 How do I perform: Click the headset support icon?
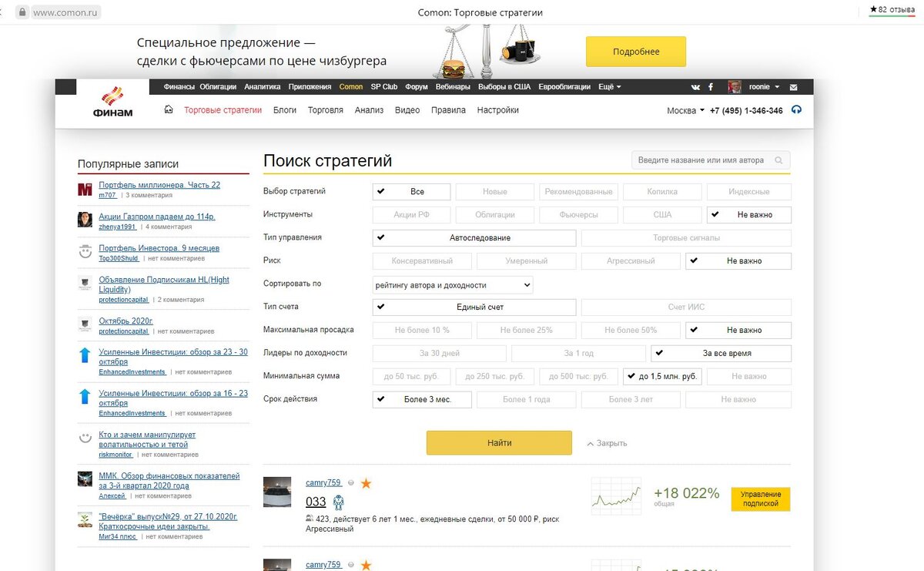(796, 110)
